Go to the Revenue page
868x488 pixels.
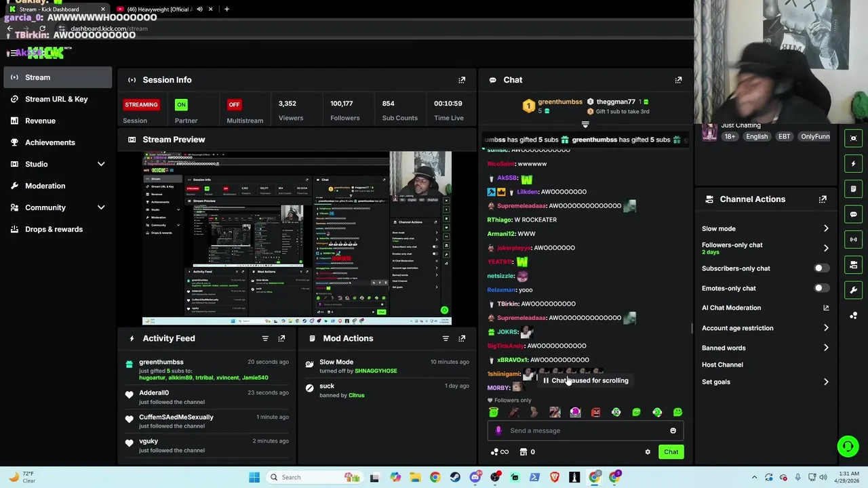point(58,121)
